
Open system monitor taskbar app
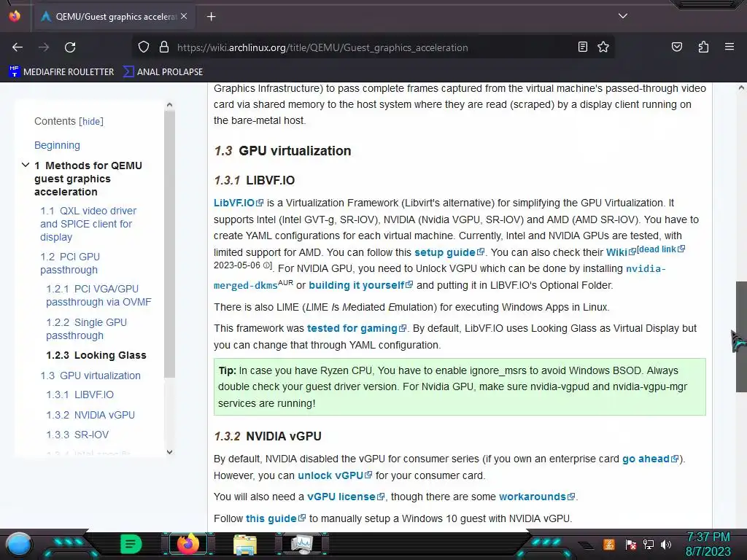(302, 544)
